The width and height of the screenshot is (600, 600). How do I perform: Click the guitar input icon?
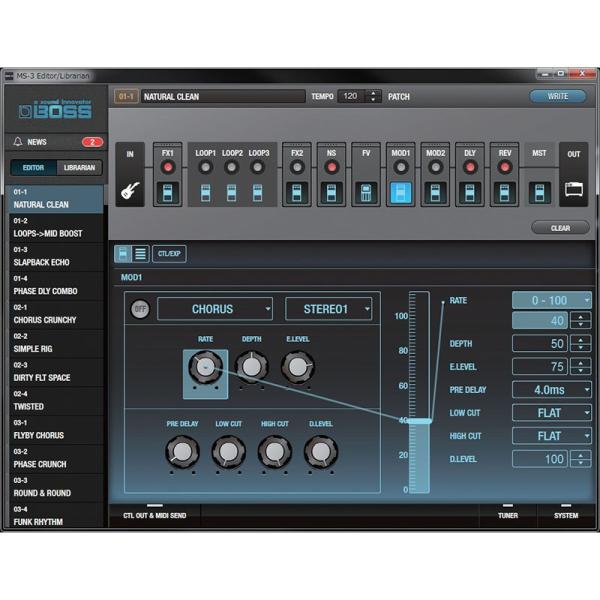pos(130,190)
